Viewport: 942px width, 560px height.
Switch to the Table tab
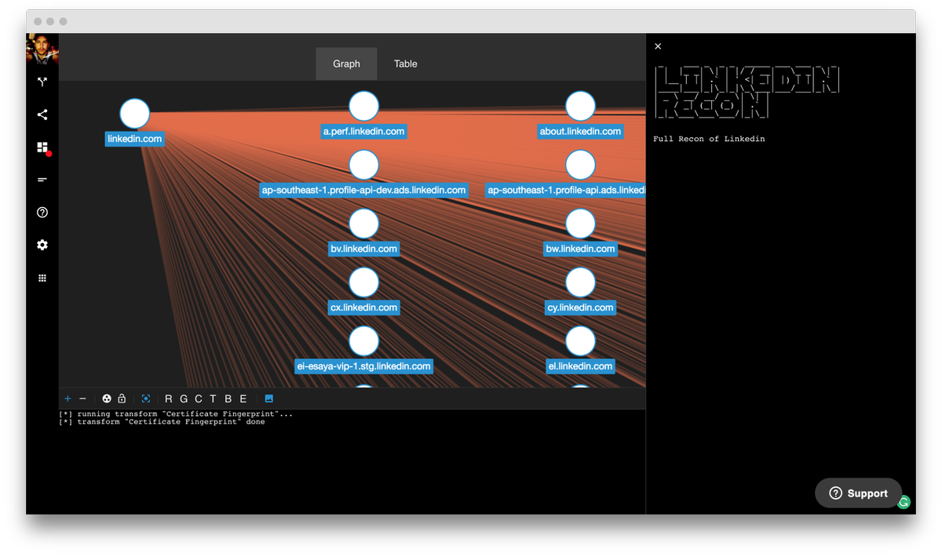406,64
